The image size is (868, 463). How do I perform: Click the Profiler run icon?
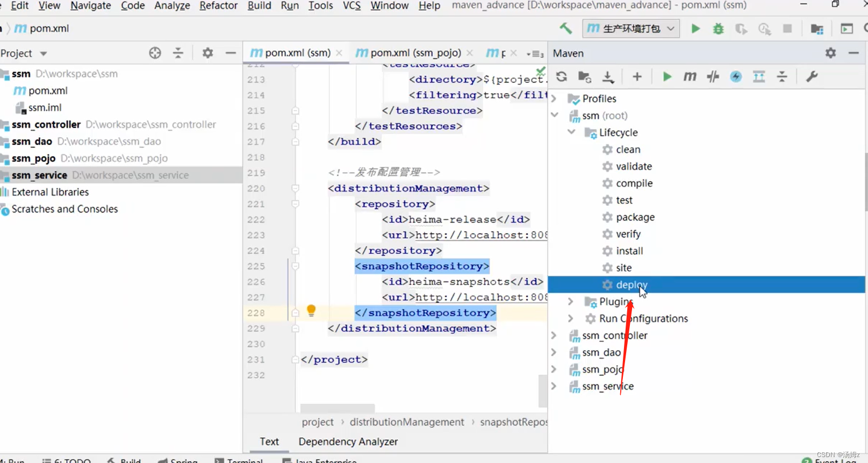click(764, 29)
